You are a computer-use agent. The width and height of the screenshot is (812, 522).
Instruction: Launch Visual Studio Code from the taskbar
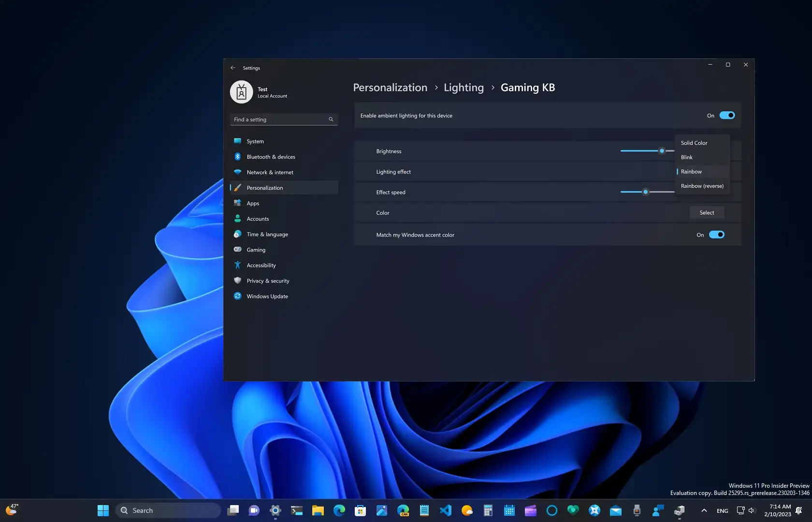pos(445,510)
